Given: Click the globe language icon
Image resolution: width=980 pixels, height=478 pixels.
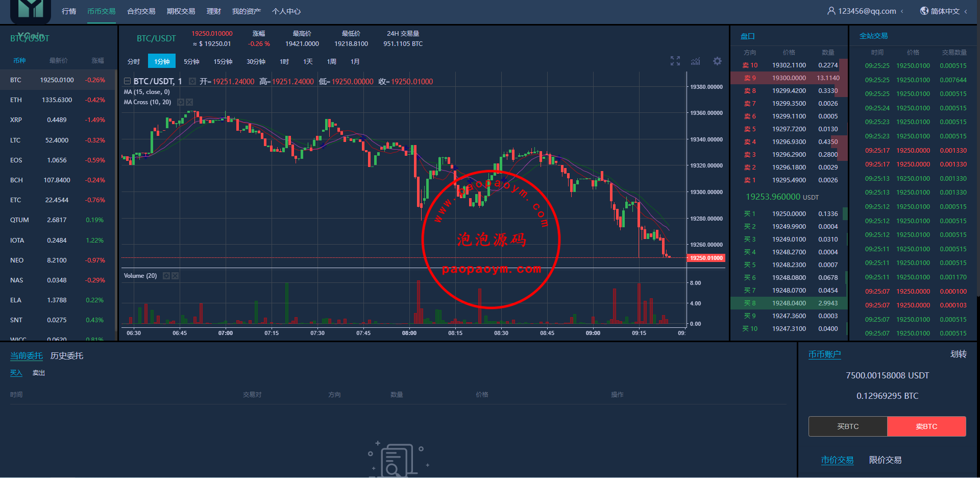Looking at the screenshot, I should pos(924,11).
